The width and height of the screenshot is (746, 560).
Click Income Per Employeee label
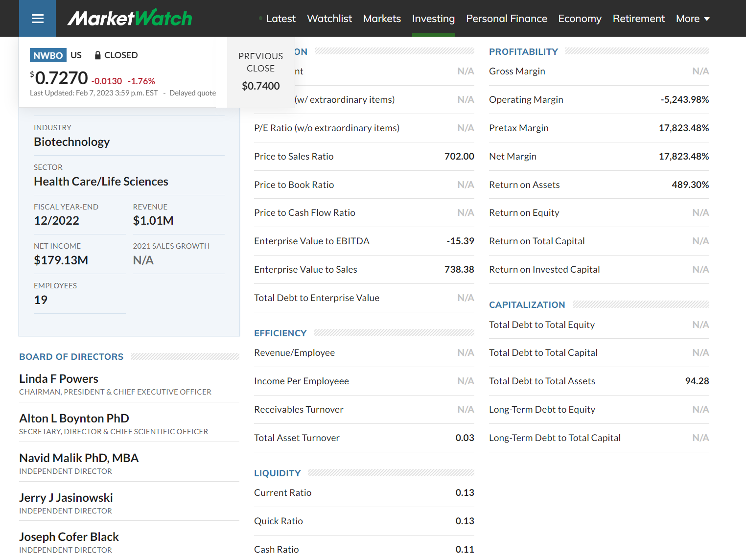302,381
